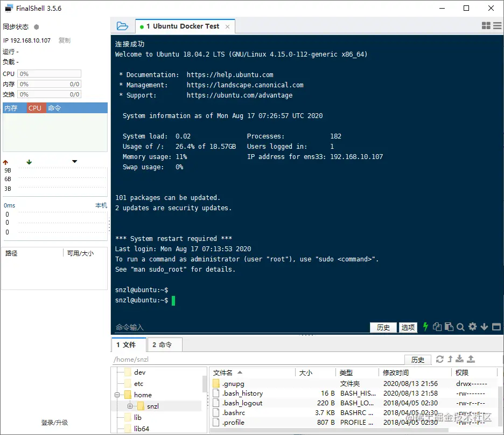Screen dimensions: 504x435
Task: Select the dev folder in tree
Action: coord(139,372)
